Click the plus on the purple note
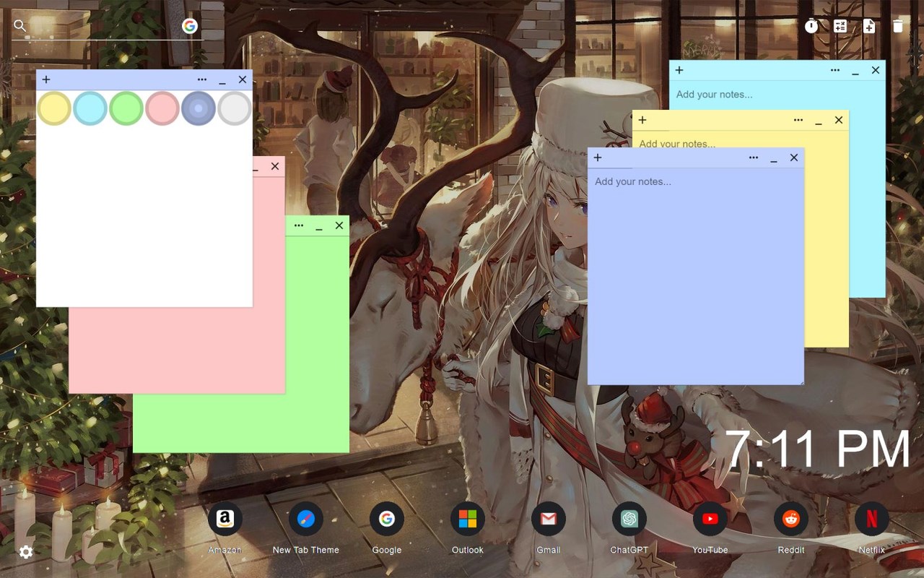 coord(598,158)
